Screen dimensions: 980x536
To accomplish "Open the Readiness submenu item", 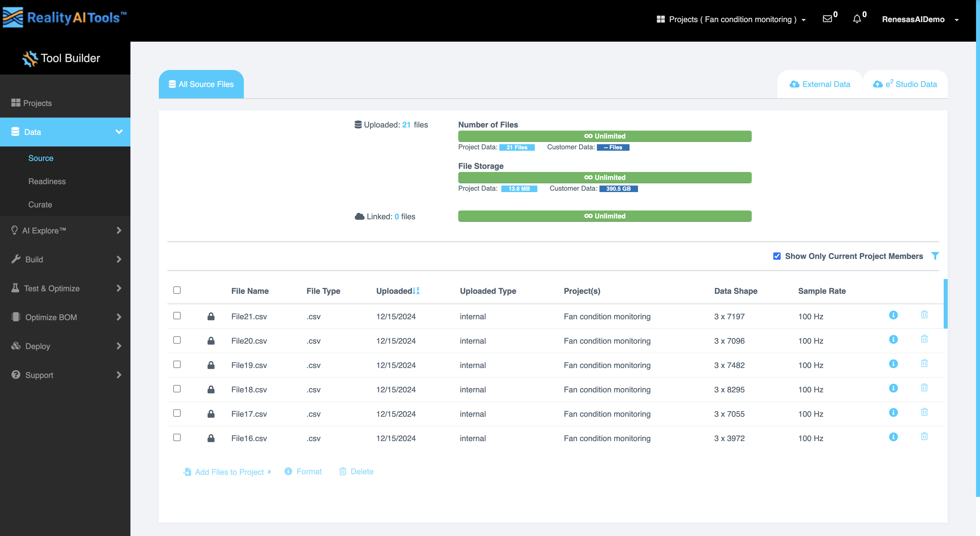I will click(x=47, y=181).
